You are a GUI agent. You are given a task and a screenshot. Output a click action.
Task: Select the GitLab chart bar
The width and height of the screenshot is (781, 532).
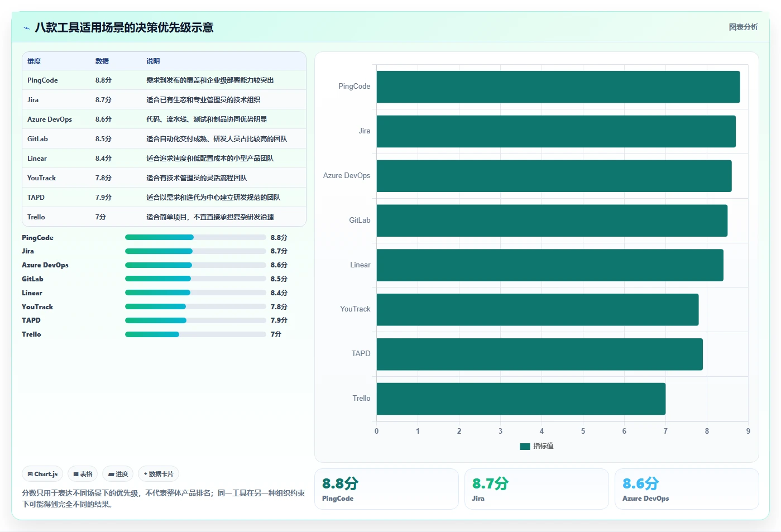click(x=552, y=221)
